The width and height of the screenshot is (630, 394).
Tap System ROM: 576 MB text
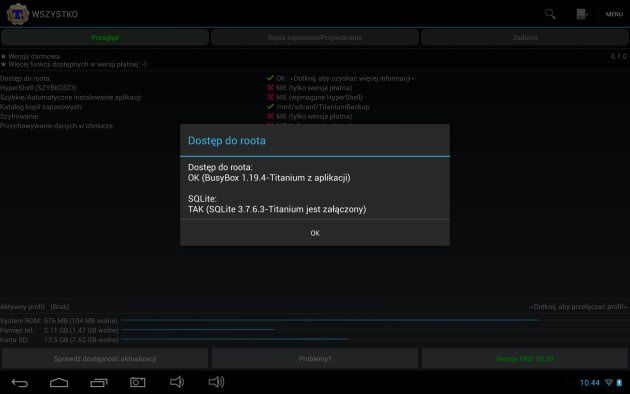[59, 321]
